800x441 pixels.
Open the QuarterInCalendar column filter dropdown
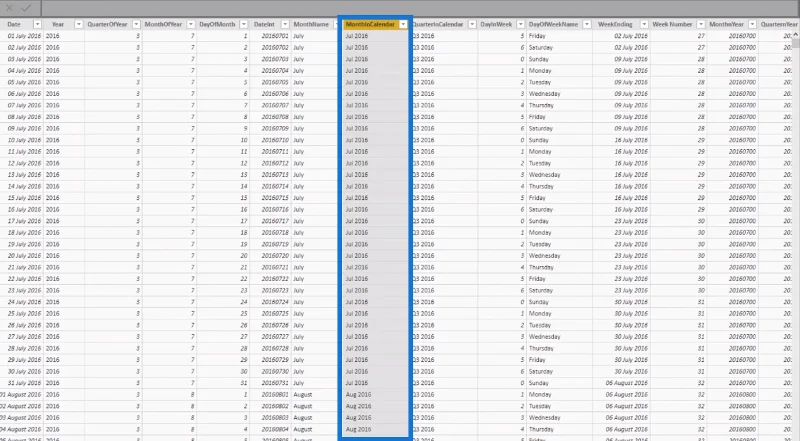point(472,24)
